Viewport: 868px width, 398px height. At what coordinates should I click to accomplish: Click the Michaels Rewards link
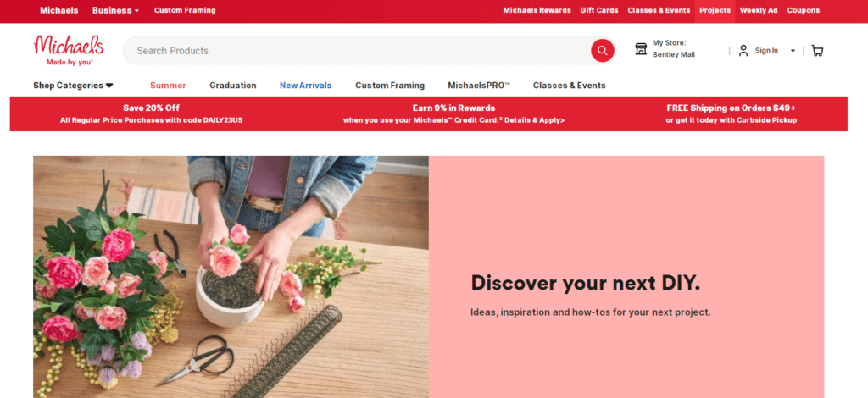point(537,10)
